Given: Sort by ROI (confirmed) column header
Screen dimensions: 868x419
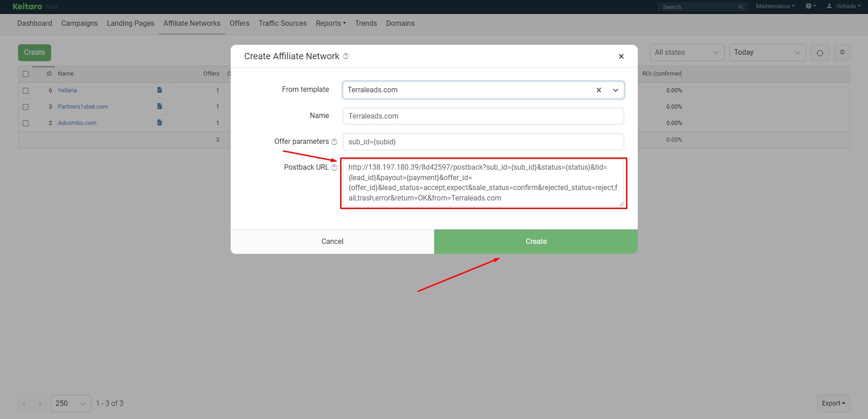Looking at the screenshot, I should (662, 74).
